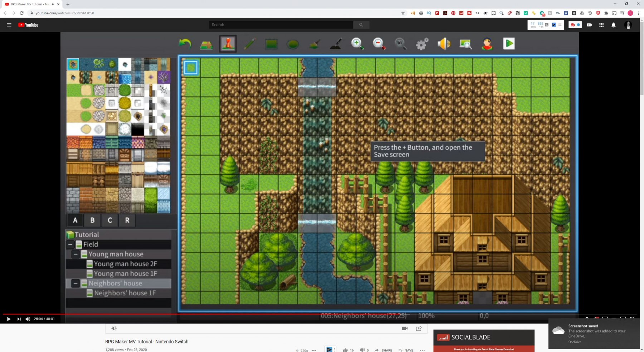
Task: Focus the YouTube search field
Action: 281,25
